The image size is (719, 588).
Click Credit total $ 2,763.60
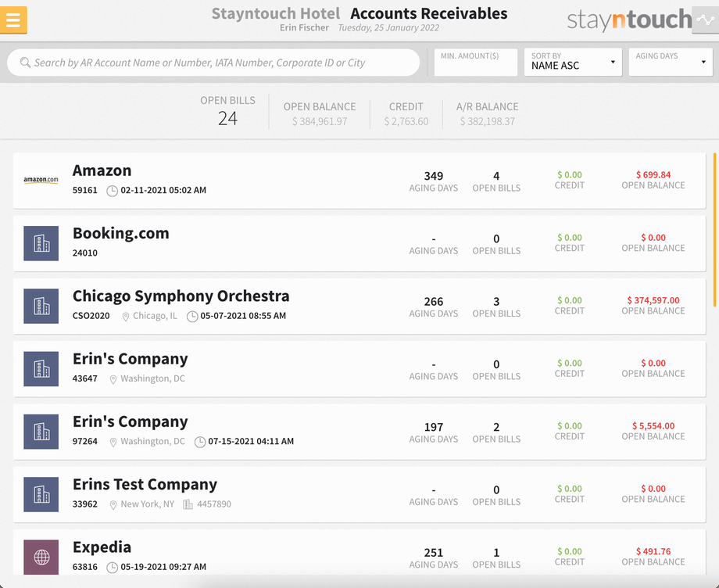coord(406,121)
